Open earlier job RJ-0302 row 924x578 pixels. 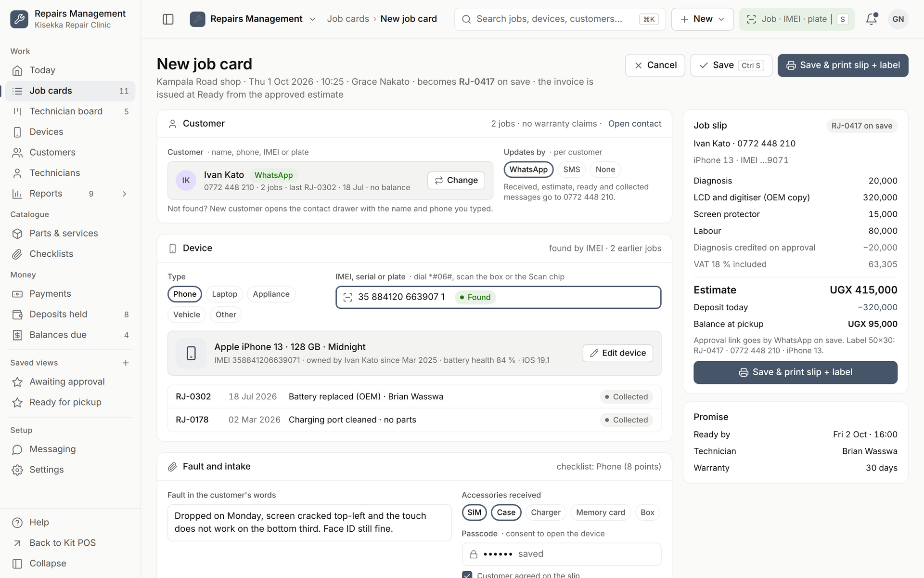pos(414,397)
